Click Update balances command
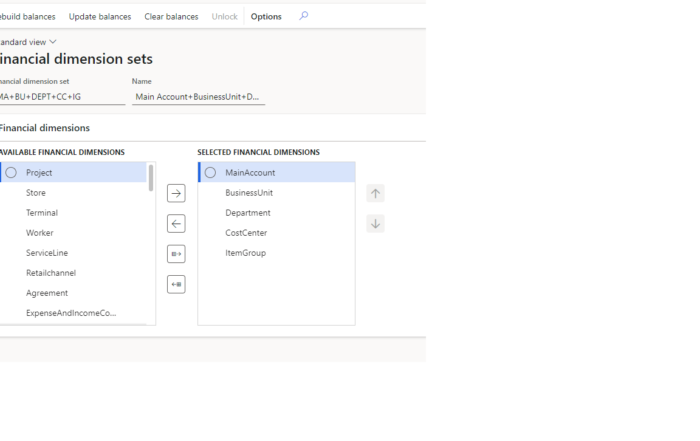 click(x=100, y=17)
